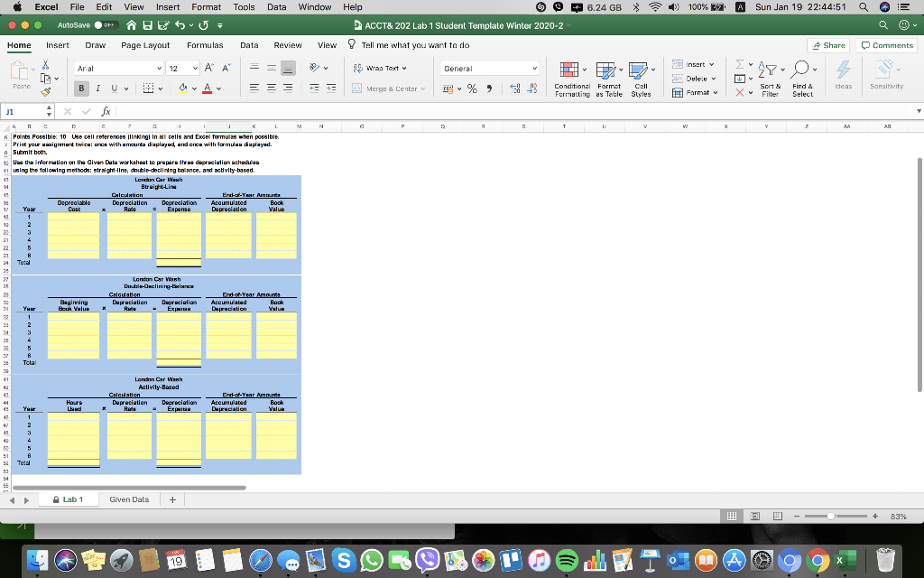
Task: Open the Given Data sheet tab
Action: (x=129, y=499)
